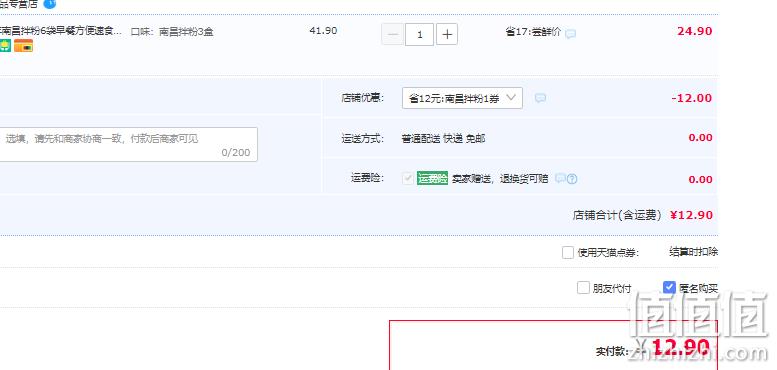Check the 朋友代付 option
Screen dimensions: 777x370
click(x=583, y=287)
